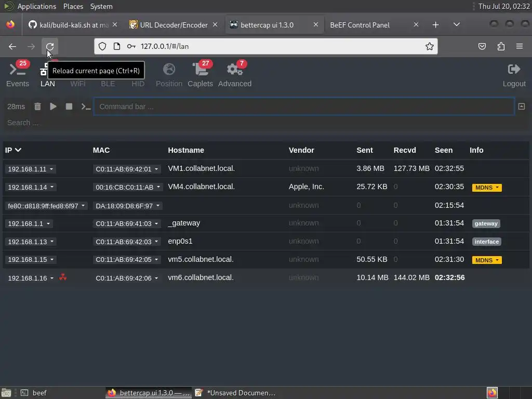
Task: Open the shield tracking protection icon
Action: pyautogui.click(x=102, y=46)
